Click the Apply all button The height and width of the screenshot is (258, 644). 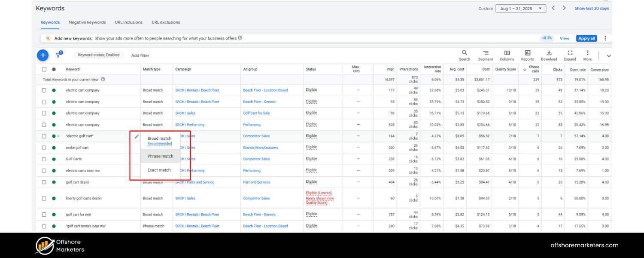click(586, 38)
